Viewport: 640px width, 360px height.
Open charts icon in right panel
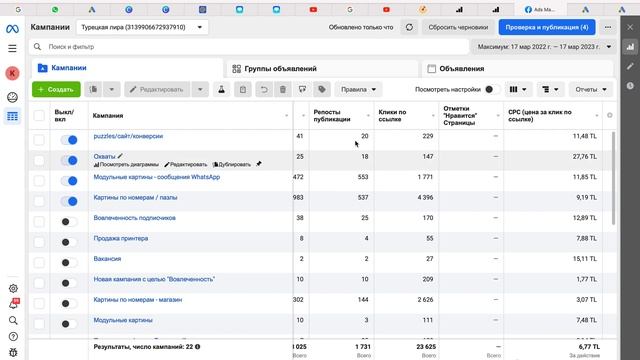[630, 47]
